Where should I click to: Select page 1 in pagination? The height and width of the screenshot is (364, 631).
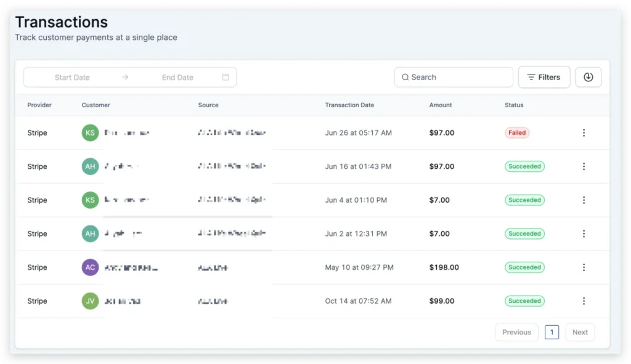[552, 332]
